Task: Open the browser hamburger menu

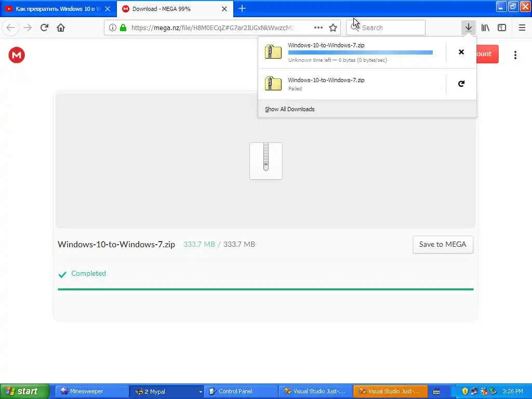Action: pyautogui.click(x=522, y=28)
